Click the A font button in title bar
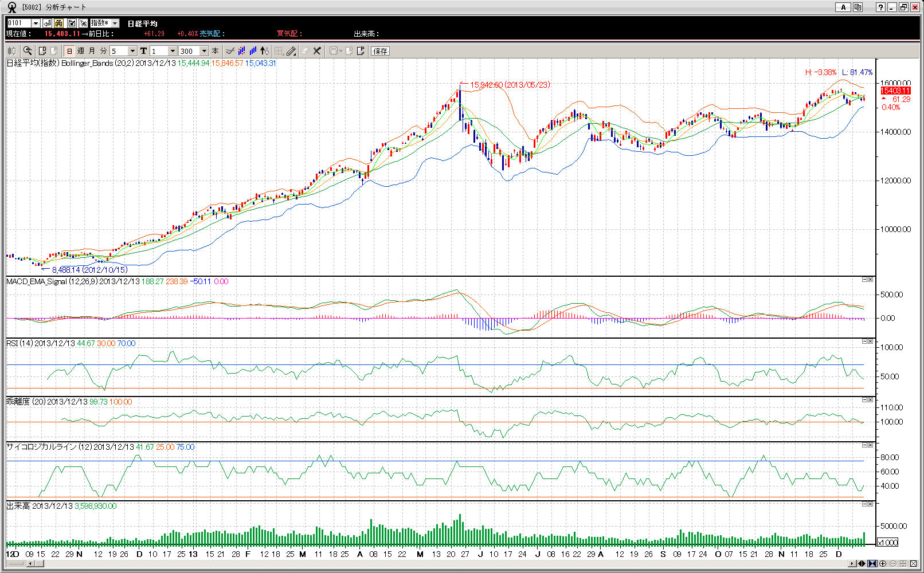The height and width of the screenshot is (573, 924). click(843, 7)
